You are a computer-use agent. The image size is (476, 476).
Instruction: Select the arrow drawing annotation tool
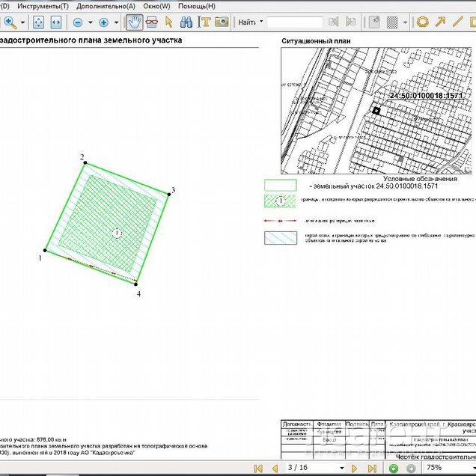(x=440, y=22)
